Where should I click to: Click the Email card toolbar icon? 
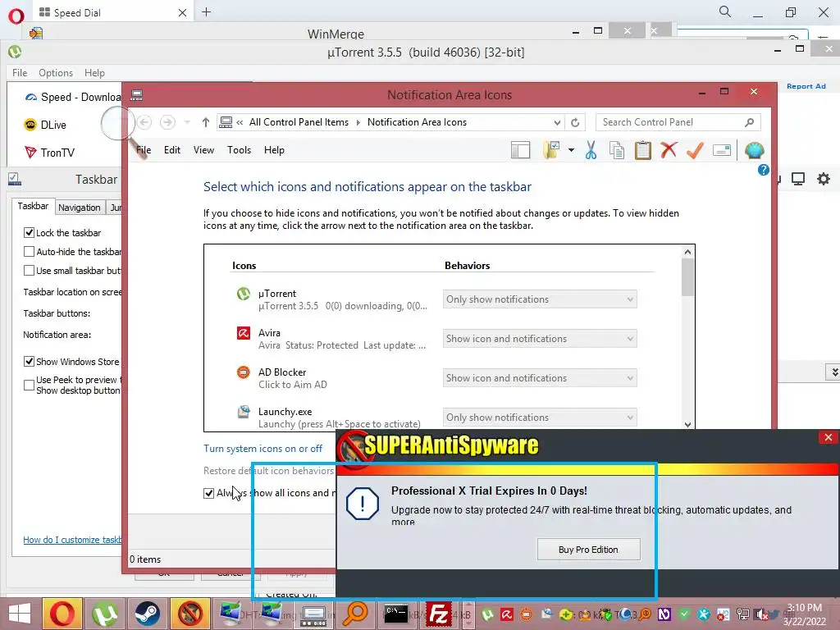[x=722, y=151]
